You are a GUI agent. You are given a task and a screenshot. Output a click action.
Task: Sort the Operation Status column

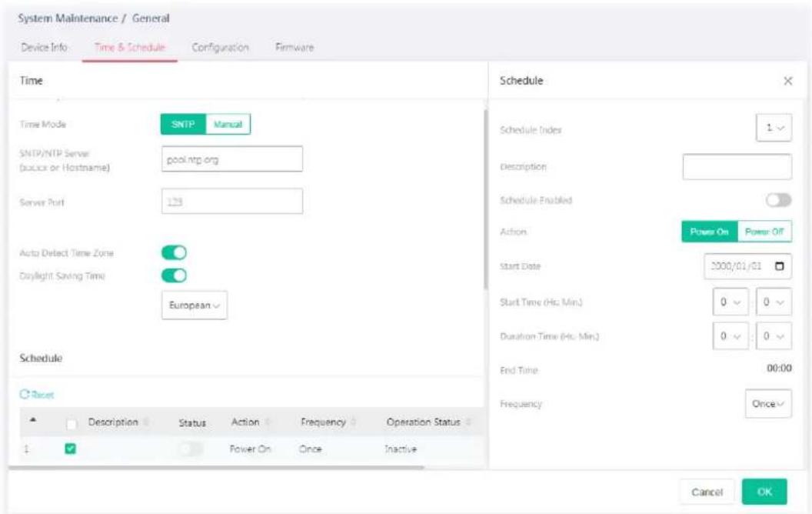(468, 422)
